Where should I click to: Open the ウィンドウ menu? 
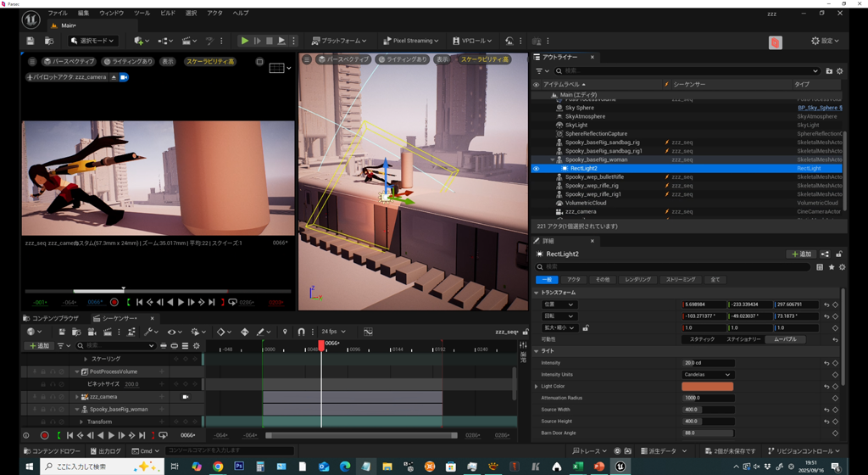point(111,14)
